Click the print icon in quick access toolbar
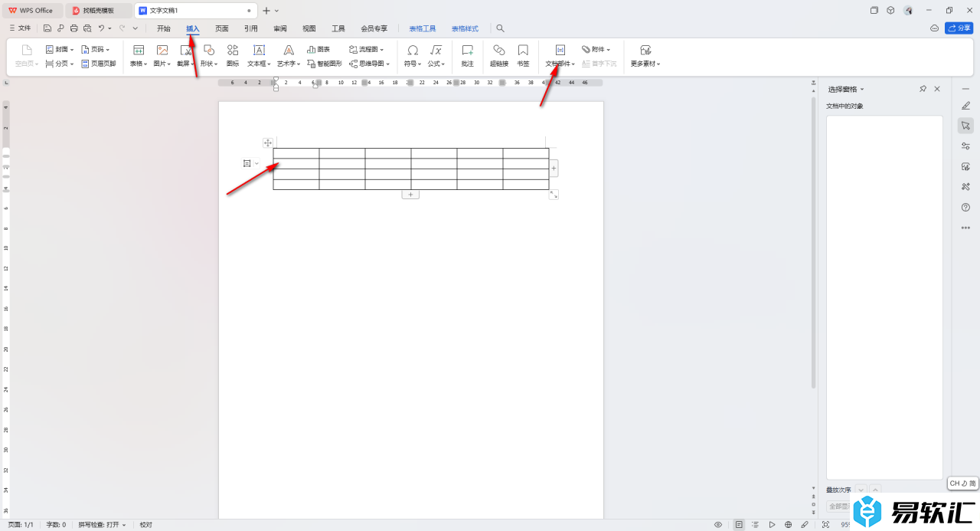Screen dimensions: 980x531 click(74, 28)
